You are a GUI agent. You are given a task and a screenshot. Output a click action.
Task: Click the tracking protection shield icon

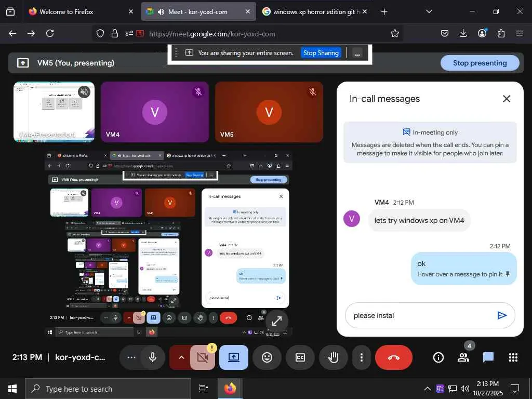pyautogui.click(x=100, y=34)
